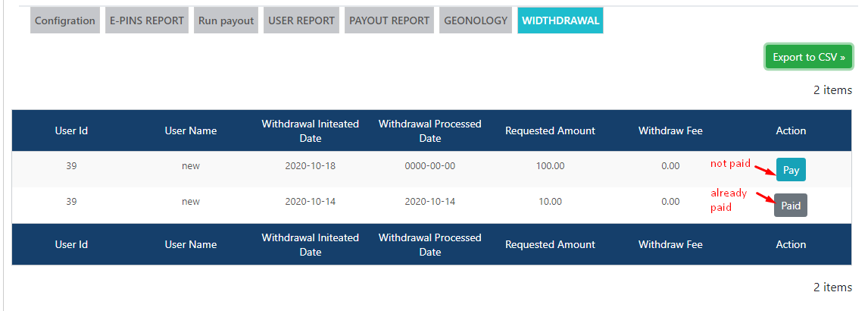
Task: Select the PAYOUT REPORT tab
Action: pos(389,20)
